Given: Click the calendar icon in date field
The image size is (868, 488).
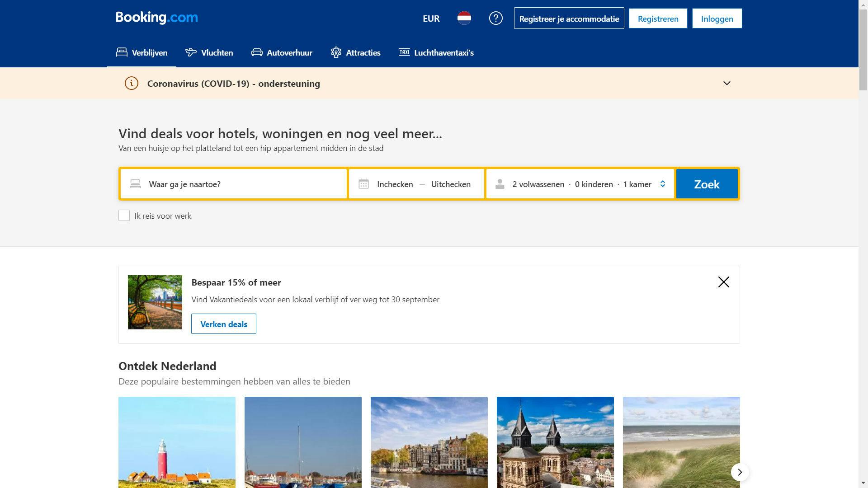Looking at the screenshot, I should click(363, 184).
